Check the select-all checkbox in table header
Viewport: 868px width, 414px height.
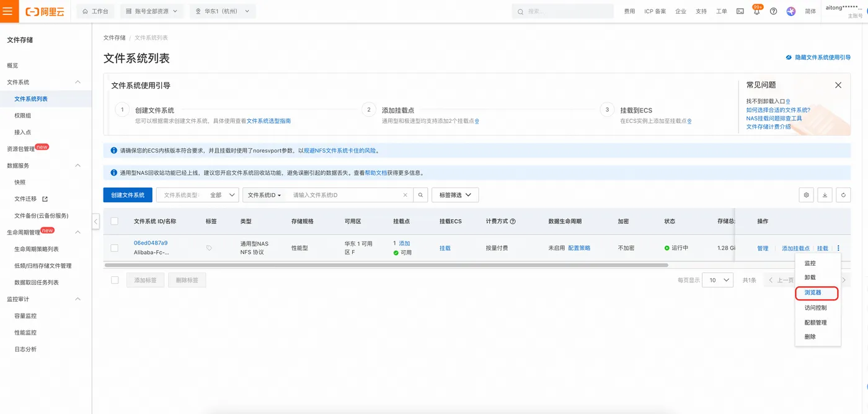(x=114, y=221)
